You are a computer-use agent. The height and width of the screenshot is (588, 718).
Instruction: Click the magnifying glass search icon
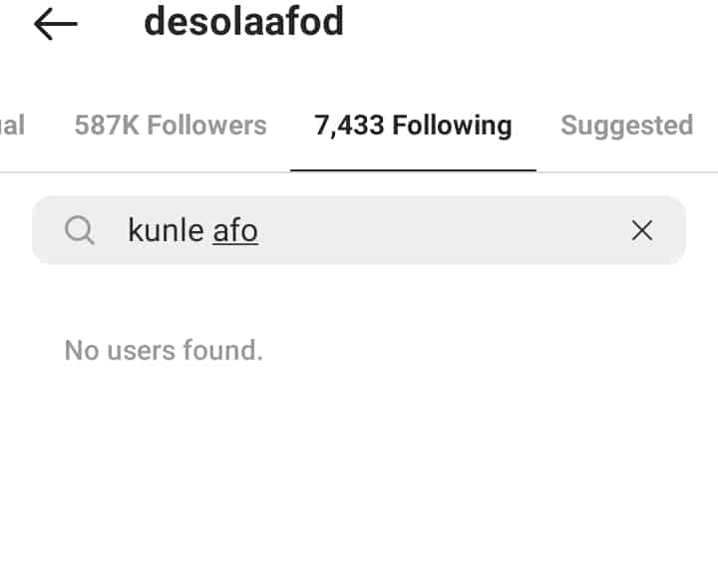(x=80, y=231)
